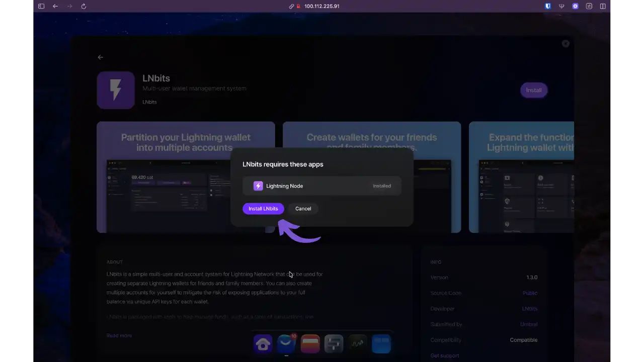Toggle the browser sidebar panel
The image size is (644, 362).
point(41,6)
